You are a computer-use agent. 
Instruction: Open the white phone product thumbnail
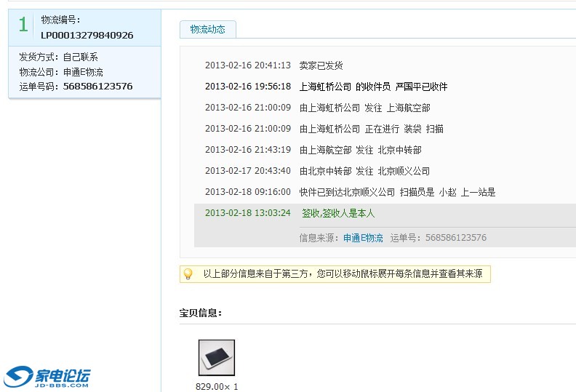pyautogui.click(x=217, y=358)
